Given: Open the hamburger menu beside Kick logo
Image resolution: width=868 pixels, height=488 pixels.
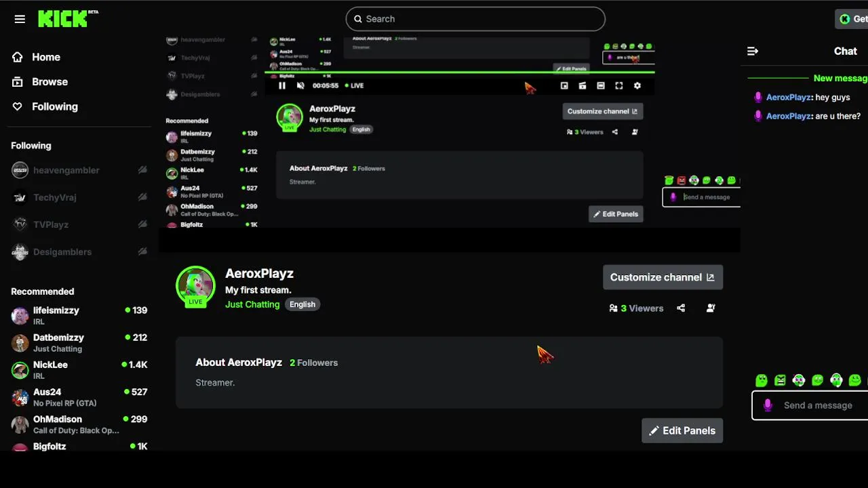Looking at the screenshot, I should (20, 19).
